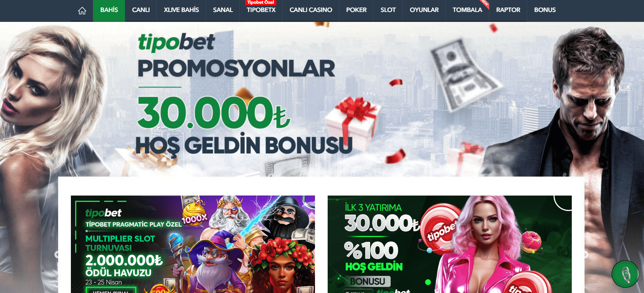The image size is (644, 293).
Task: Click the Hemen Oyna button on tournament card
Action: pos(111,291)
